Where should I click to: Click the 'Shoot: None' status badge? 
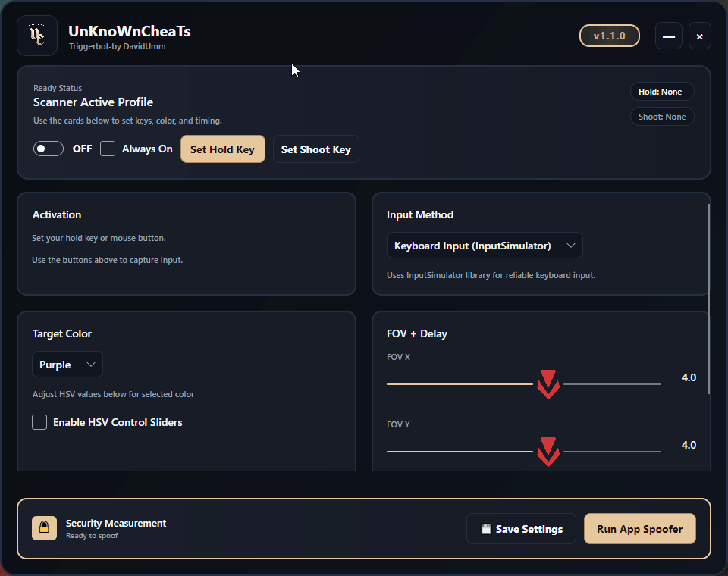point(661,117)
